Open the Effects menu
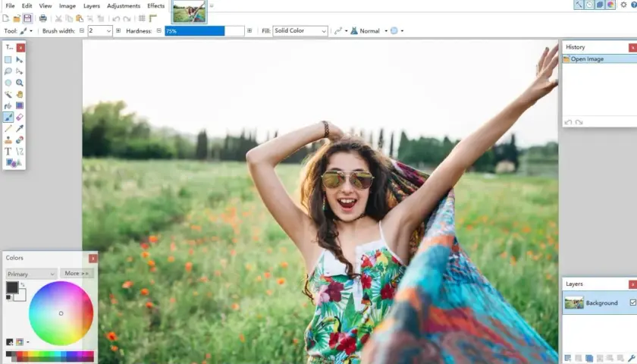This screenshot has height=364, width=637. click(x=156, y=6)
